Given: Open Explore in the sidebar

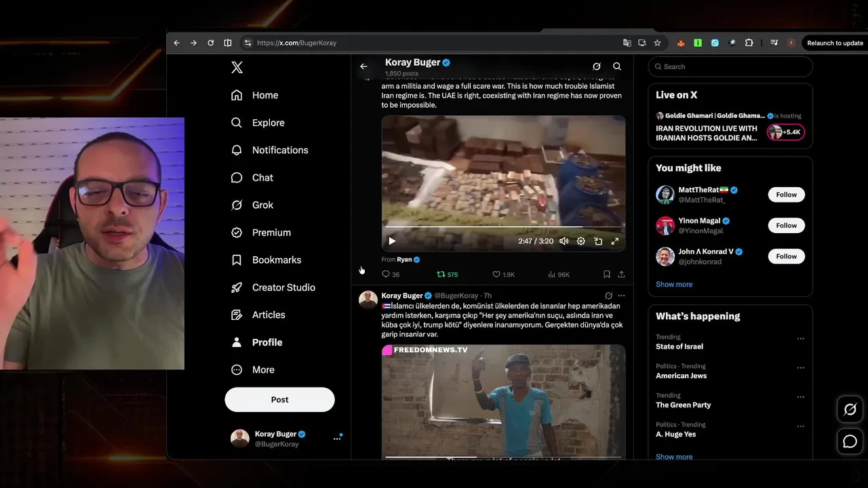Looking at the screenshot, I should (x=258, y=123).
